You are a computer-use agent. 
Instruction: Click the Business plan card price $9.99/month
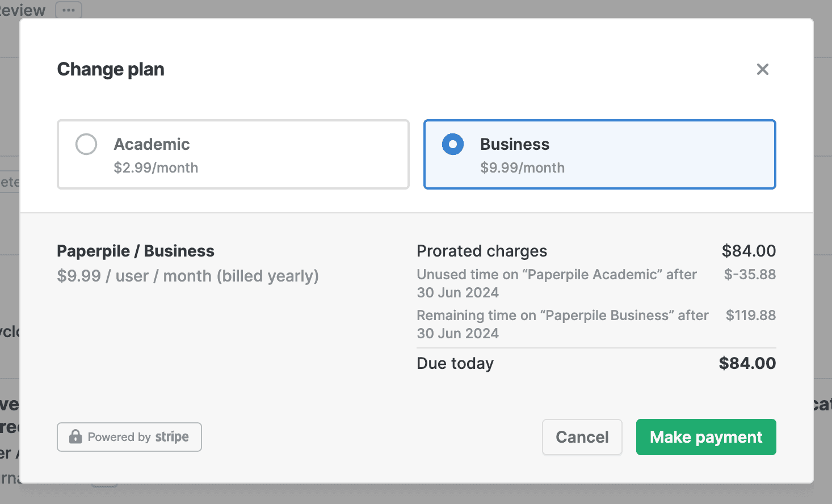[x=523, y=168]
